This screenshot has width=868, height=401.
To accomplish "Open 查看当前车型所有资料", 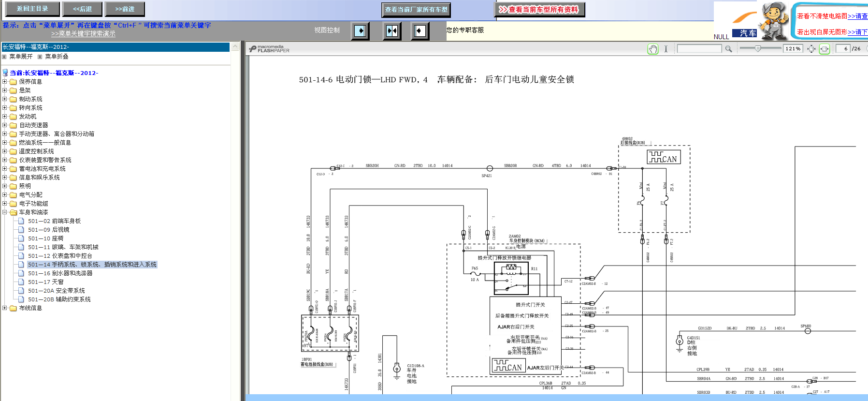I will tap(539, 10).
